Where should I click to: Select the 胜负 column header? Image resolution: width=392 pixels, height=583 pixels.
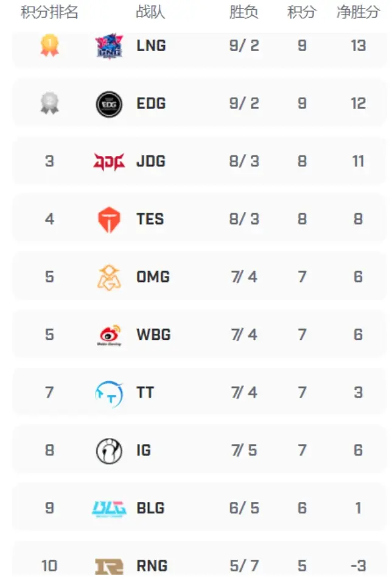click(244, 12)
